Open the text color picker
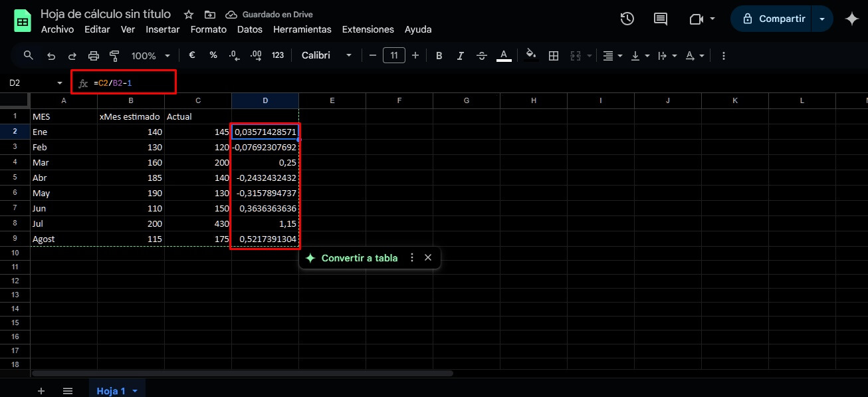The image size is (868, 397). click(504, 56)
